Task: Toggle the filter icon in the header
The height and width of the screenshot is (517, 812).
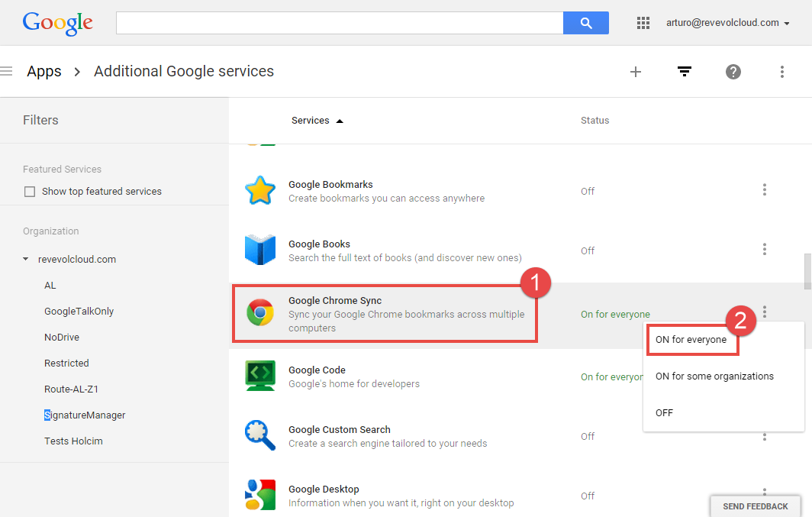Action: coord(685,72)
